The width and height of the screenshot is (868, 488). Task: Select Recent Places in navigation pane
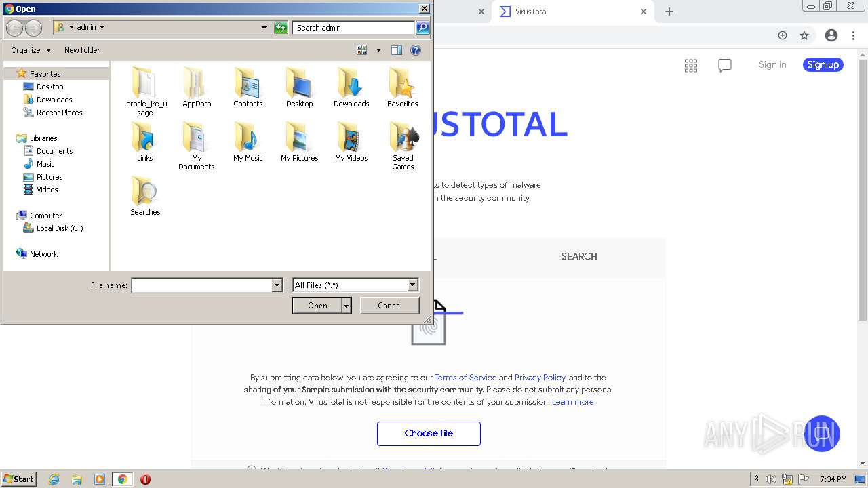pyautogui.click(x=59, y=113)
